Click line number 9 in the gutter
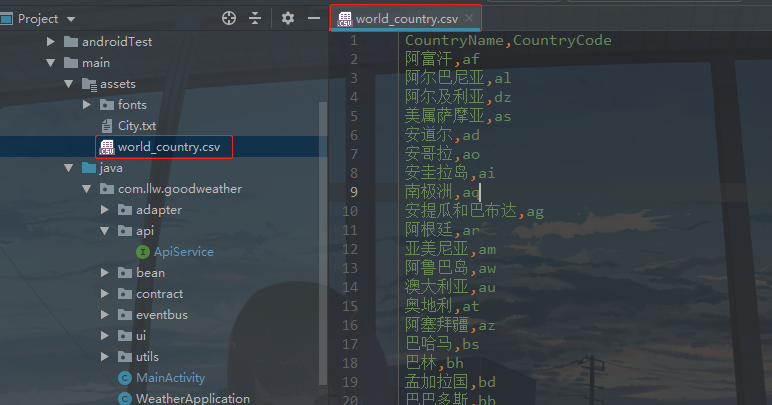 coord(354,192)
